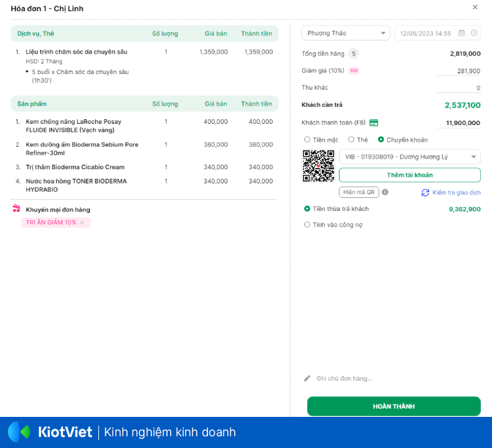This screenshot has height=448, width=492.
Task: Click the Sản phẩm section header
Action: point(32,104)
